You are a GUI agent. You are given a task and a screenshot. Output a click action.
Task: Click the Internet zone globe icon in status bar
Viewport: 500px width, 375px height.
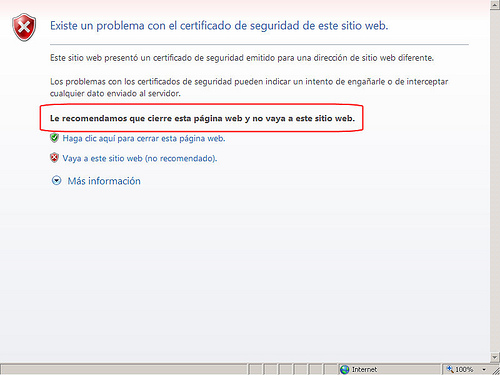click(x=344, y=369)
